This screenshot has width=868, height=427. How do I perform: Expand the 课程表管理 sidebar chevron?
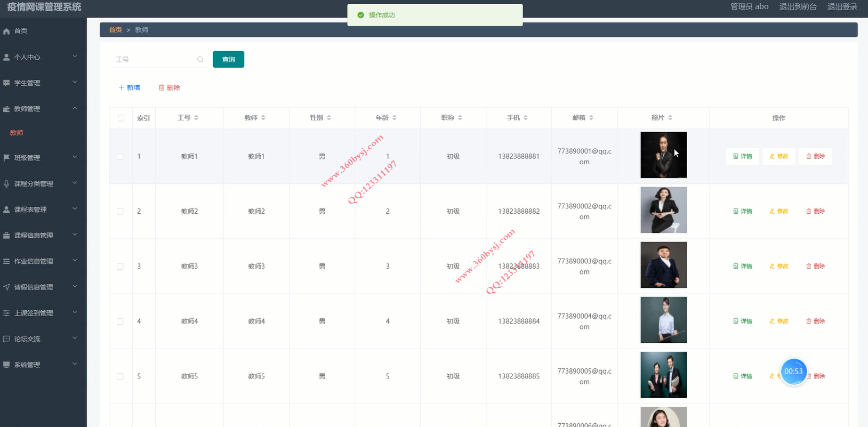pyautogui.click(x=75, y=208)
